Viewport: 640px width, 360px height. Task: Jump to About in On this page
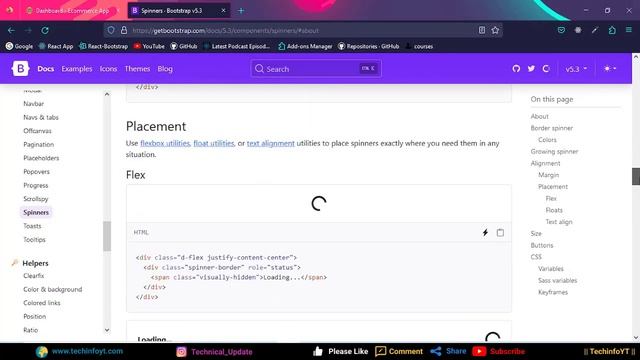539,116
